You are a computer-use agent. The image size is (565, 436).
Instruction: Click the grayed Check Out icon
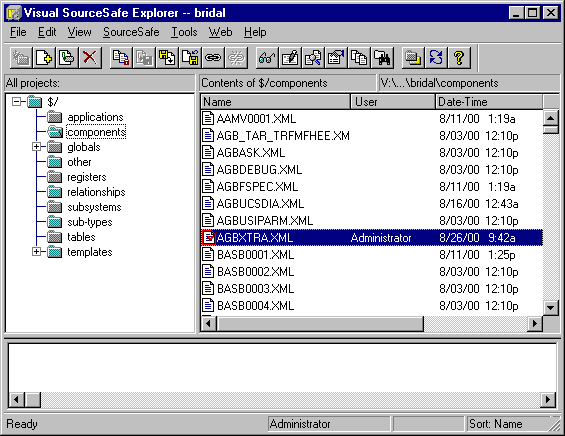point(144,58)
